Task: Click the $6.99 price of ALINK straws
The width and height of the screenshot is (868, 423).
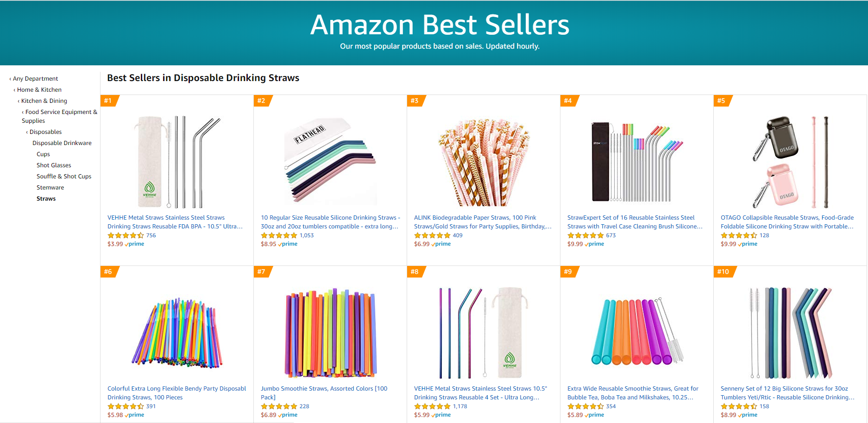Action: [x=421, y=244]
